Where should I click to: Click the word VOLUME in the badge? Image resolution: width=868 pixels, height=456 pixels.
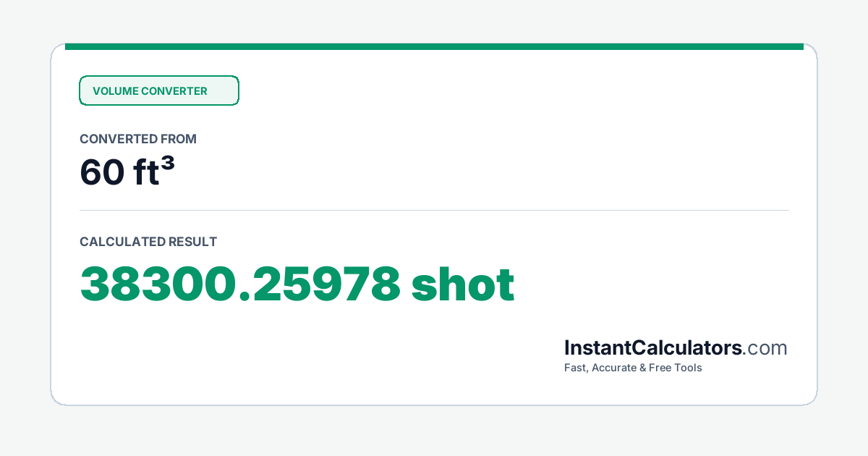tap(115, 91)
